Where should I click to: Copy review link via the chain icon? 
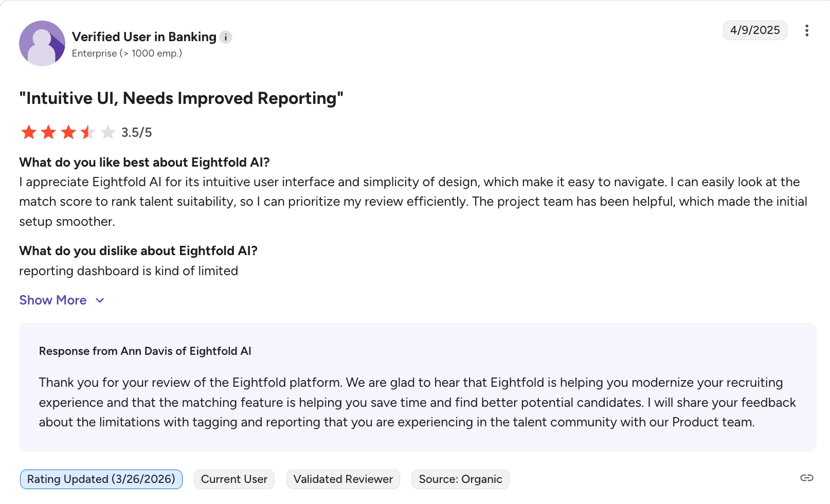pos(806,478)
